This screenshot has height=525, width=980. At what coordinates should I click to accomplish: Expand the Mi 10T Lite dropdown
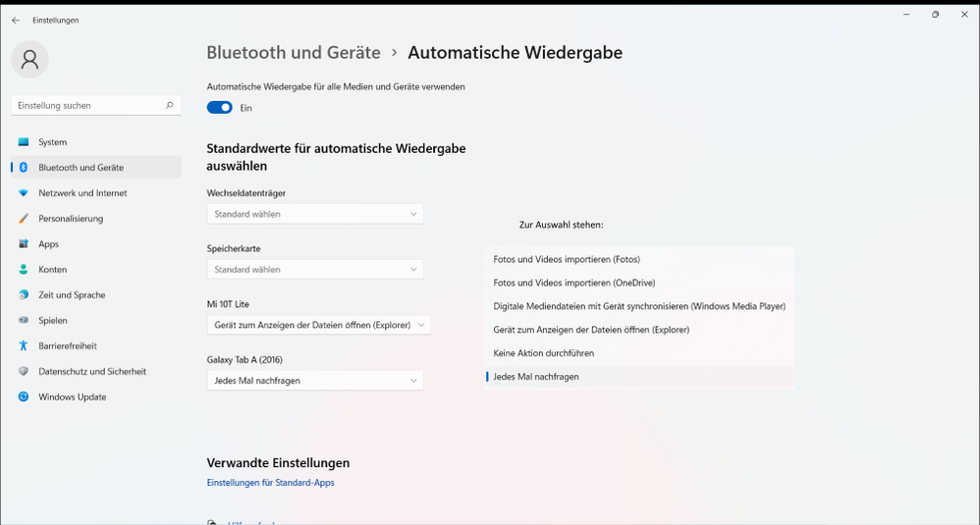click(x=318, y=325)
